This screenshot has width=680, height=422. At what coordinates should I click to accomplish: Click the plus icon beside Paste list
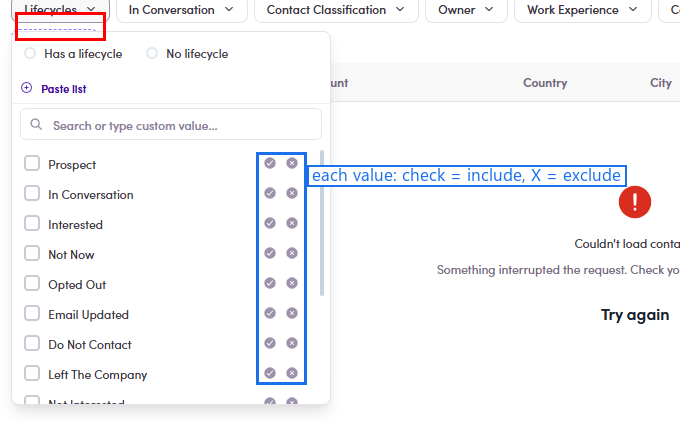coord(26,88)
